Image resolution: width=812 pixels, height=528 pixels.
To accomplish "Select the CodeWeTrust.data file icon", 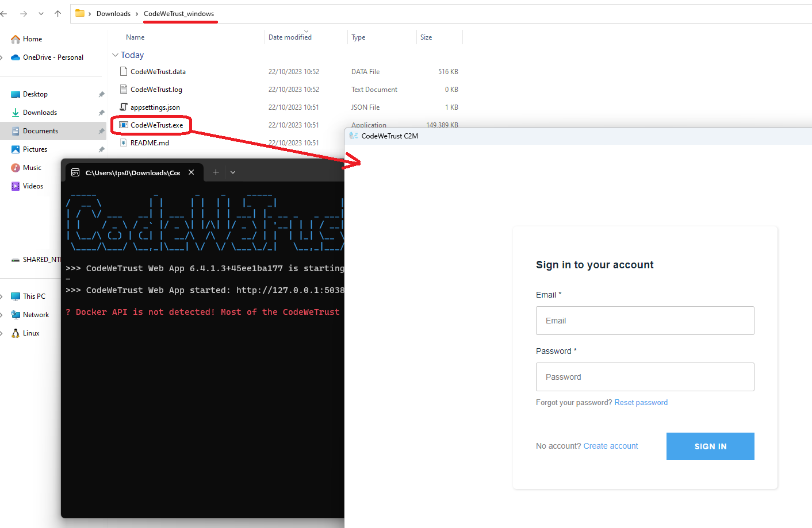I will [x=123, y=72].
